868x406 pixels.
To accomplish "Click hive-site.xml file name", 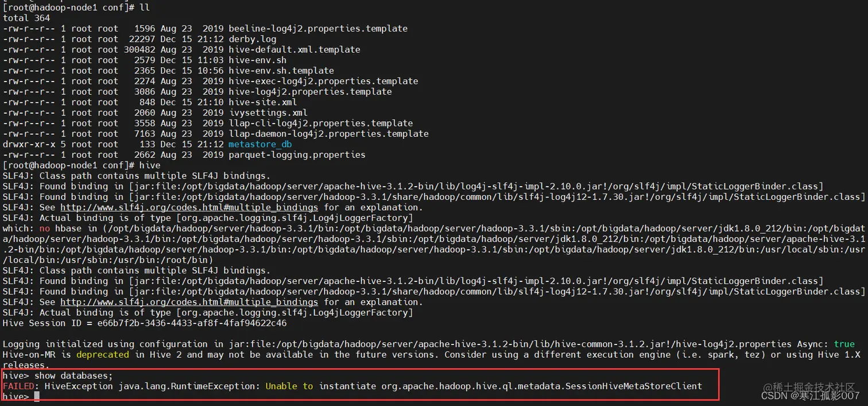I will point(262,102).
